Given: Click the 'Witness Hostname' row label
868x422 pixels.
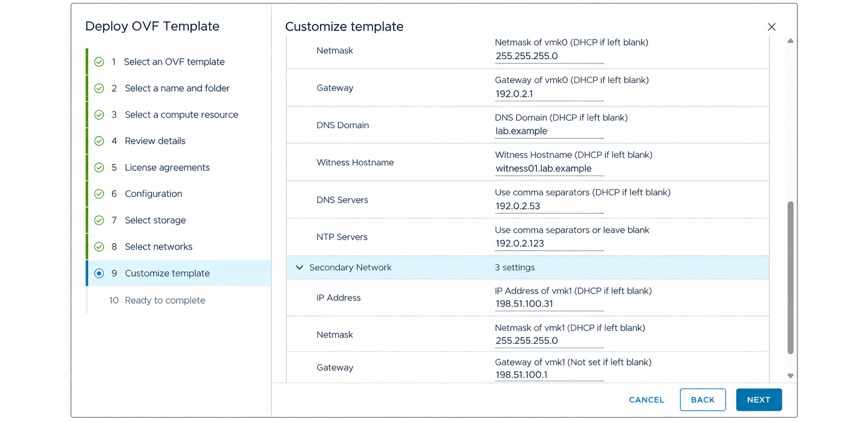Looking at the screenshot, I should (355, 163).
